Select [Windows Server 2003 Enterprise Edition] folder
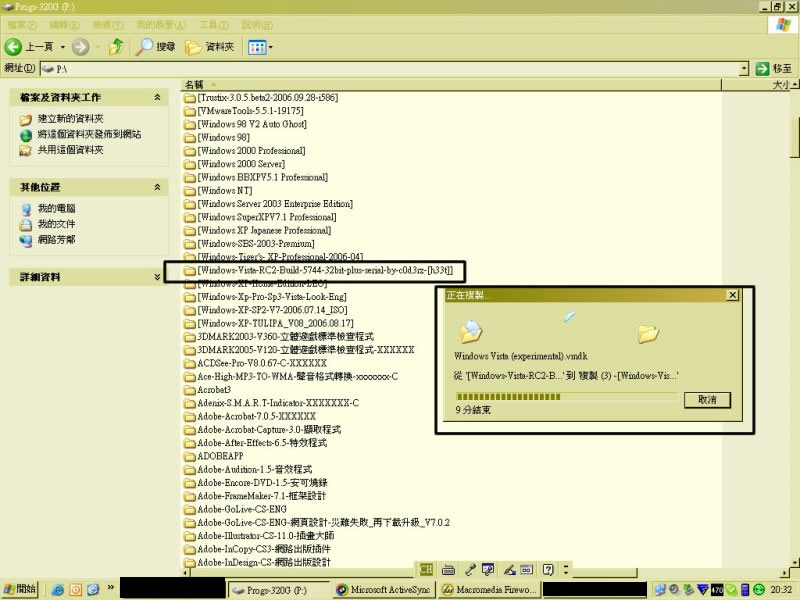Image resolution: width=800 pixels, height=600 pixels. (268, 204)
